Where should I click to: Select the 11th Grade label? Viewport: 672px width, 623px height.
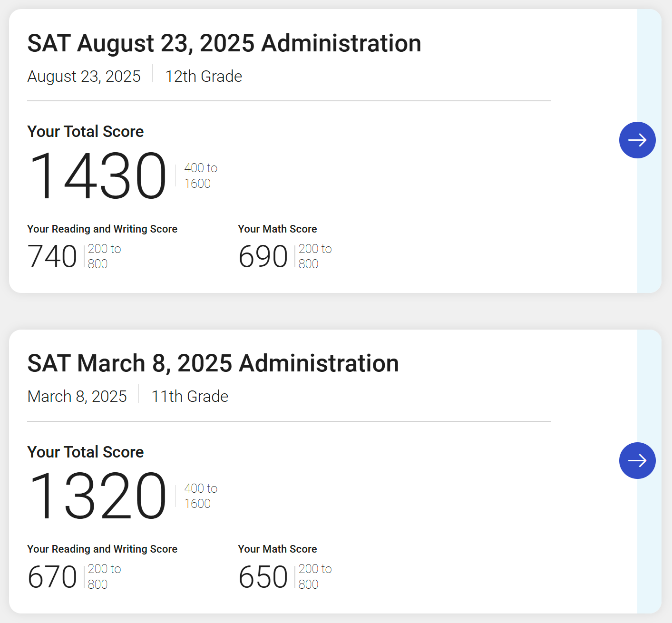click(x=190, y=396)
